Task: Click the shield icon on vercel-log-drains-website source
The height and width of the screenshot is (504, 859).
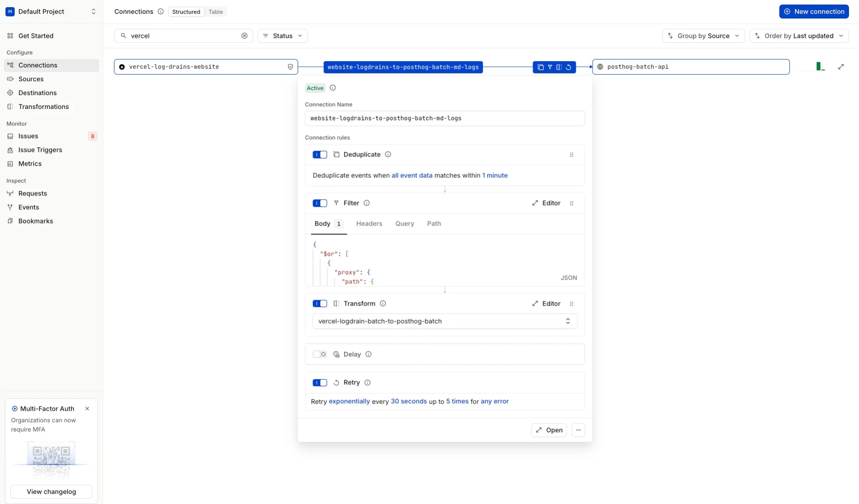Action: (291, 66)
